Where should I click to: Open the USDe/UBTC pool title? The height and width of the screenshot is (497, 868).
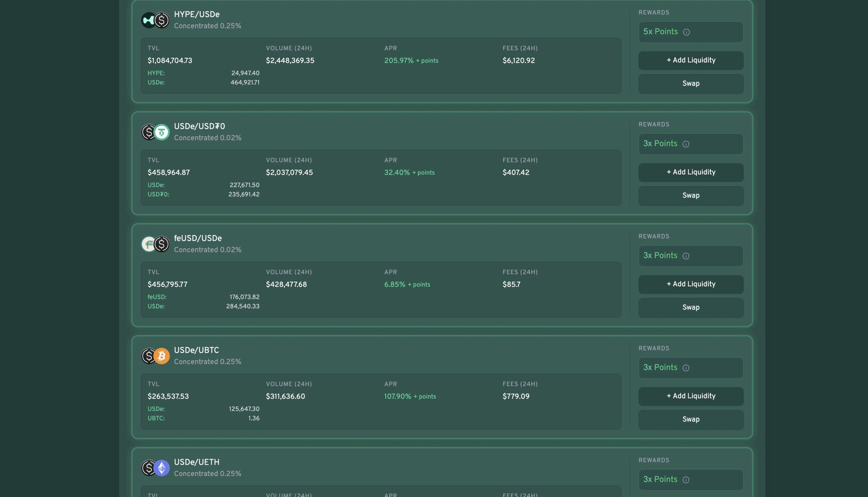[x=197, y=350]
